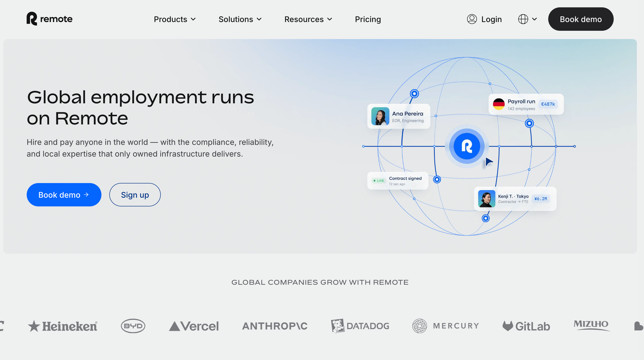Click the Remote logo in the header

coord(50,19)
